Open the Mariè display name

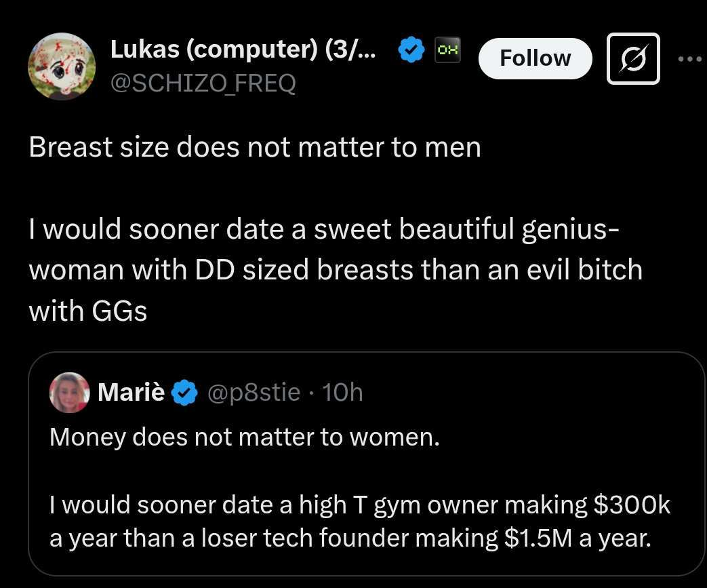click(x=131, y=393)
